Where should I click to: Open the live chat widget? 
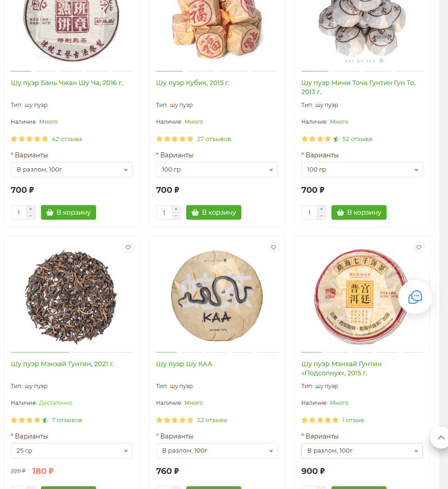coord(415,297)
